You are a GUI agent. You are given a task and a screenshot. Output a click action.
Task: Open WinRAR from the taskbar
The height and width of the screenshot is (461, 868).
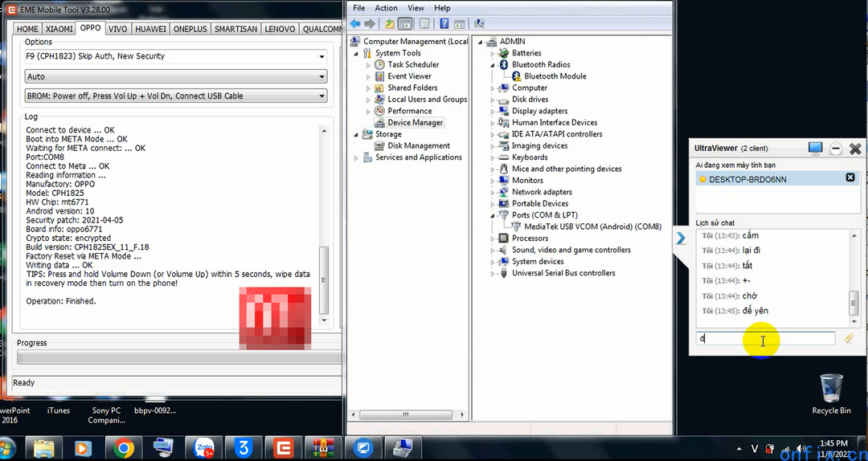pyautogui.click(x=323, y=447)
